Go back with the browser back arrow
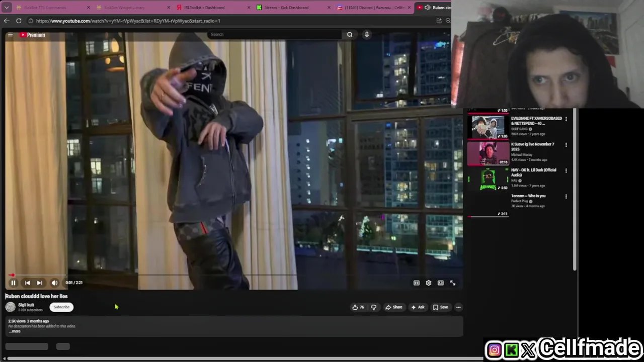This screenshot has height=362, width=644. (x=7, y=21)
